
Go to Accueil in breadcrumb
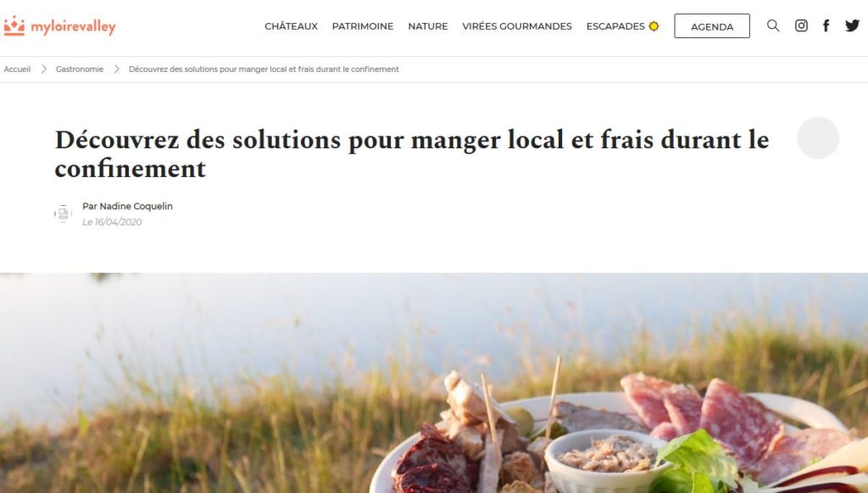click(17, 69)
